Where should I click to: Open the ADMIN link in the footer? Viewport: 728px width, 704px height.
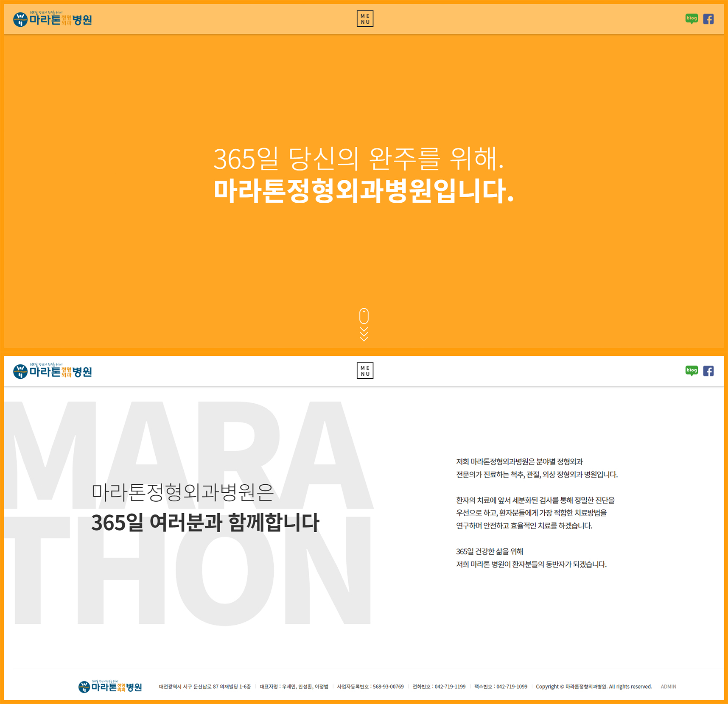click(x=668, y=687)
